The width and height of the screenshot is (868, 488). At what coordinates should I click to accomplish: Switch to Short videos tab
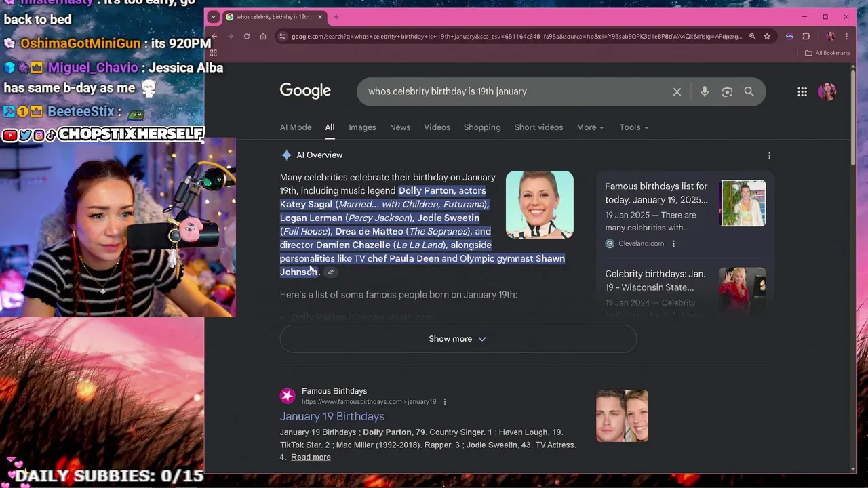tap(538, 127)
